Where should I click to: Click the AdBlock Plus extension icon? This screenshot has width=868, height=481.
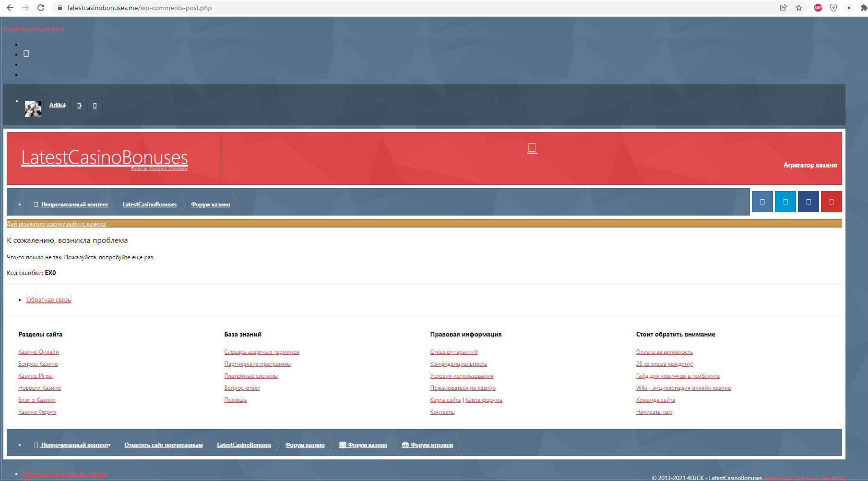(x=818, y=8)
